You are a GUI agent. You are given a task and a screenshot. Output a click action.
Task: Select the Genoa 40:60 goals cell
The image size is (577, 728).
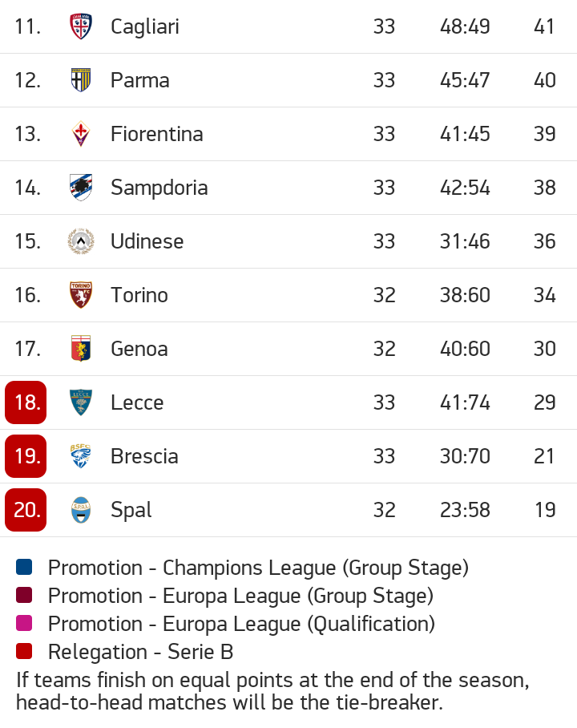click(465, 349)
